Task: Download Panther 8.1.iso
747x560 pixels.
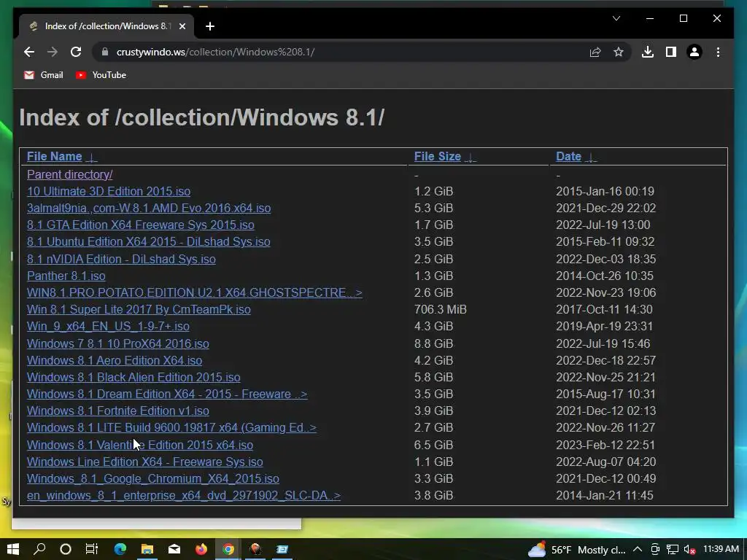Action: [x=66, y=276]
